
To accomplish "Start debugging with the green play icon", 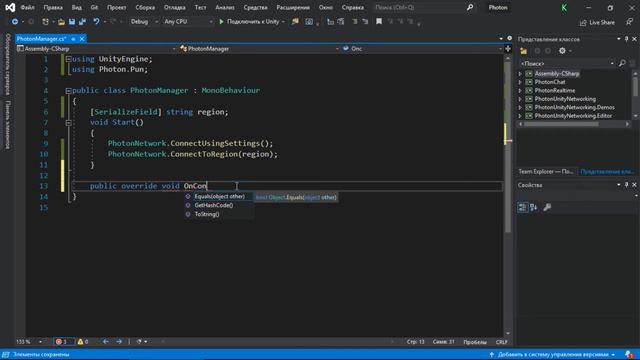I will click(221, 22).
